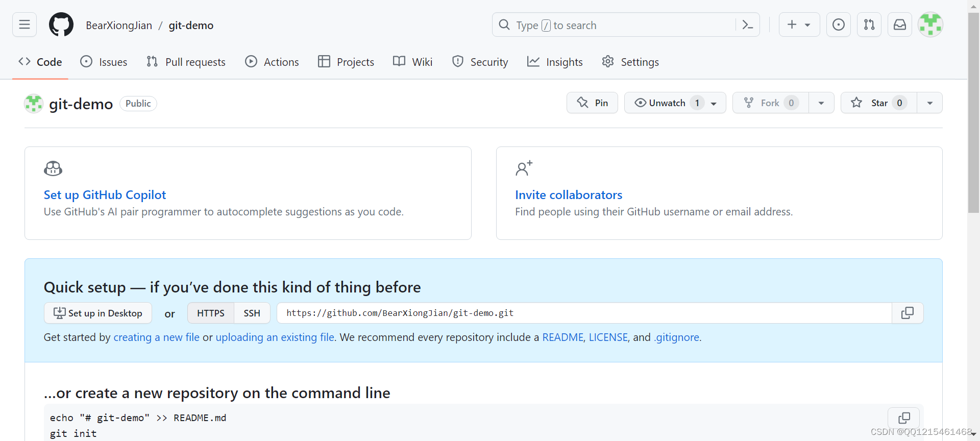Click the repository URL field
Image resolution: width=980 pixels, height=441 pixels.
pyautogui.click(x=584, y=313)
